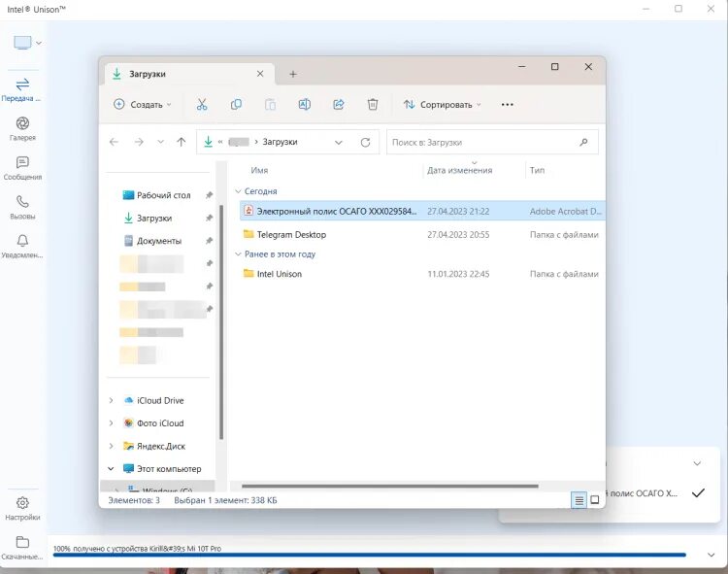Image resolution: width=728 pixels, height=574 pixels.
Task: Sort by the Тип column header
Action: (x=537, y=170)
